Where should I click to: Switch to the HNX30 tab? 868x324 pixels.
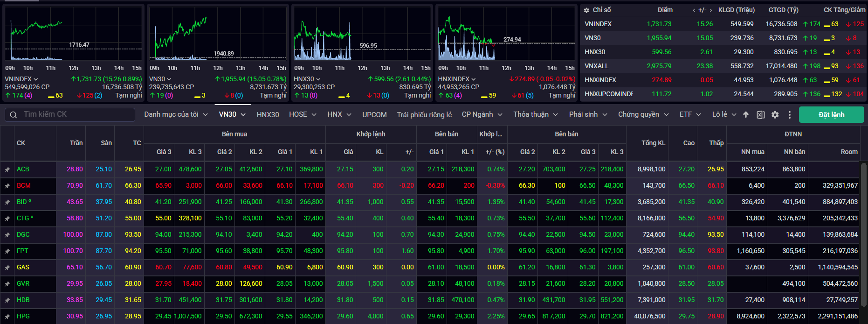pyautogui.click(x=268, y=114)
